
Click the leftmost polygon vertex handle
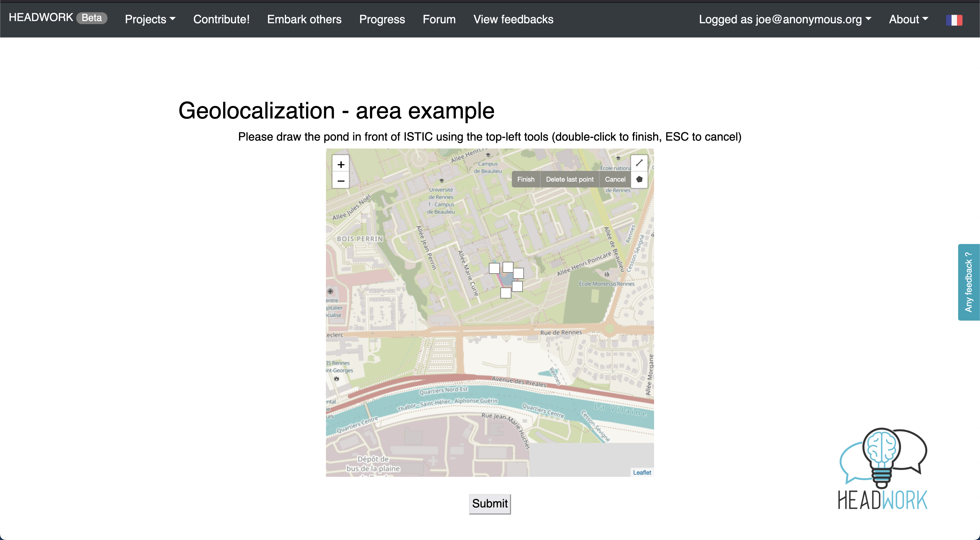pos(494,268)
